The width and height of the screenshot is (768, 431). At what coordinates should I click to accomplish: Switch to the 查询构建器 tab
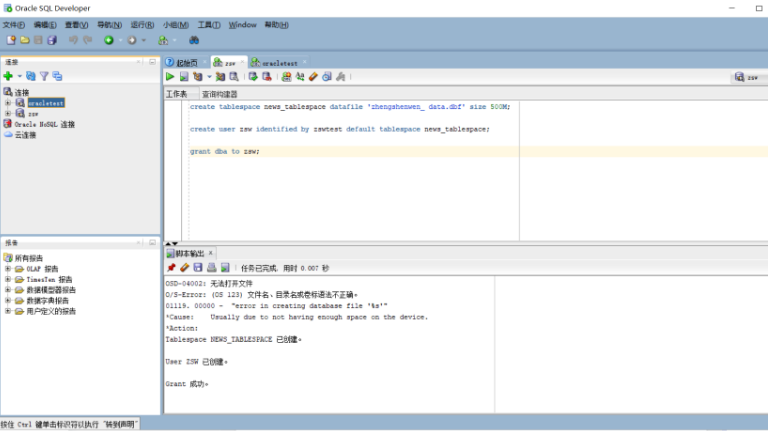[219, 94]
